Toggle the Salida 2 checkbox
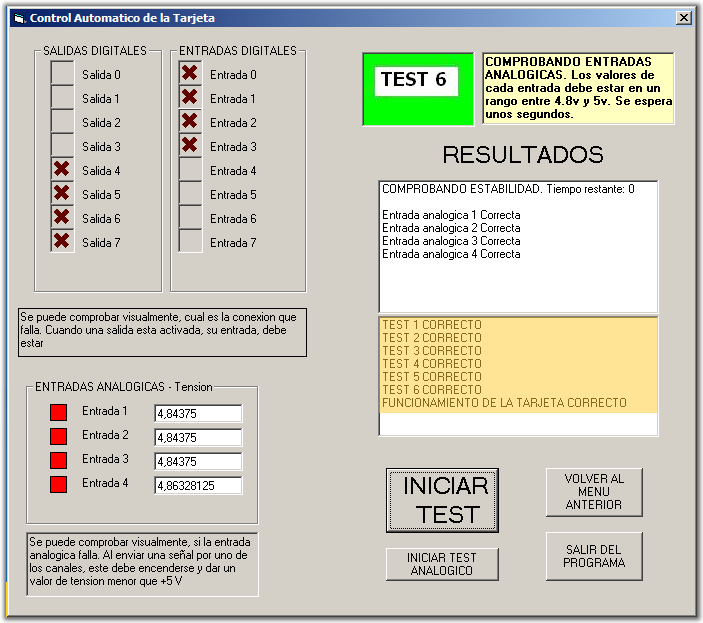The image size is (703, 623). pos(62,122)
